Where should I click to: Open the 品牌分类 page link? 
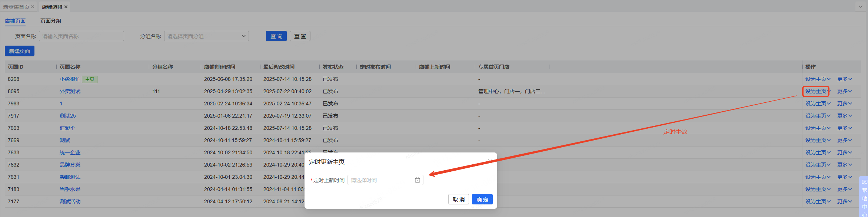click(70, 165)
